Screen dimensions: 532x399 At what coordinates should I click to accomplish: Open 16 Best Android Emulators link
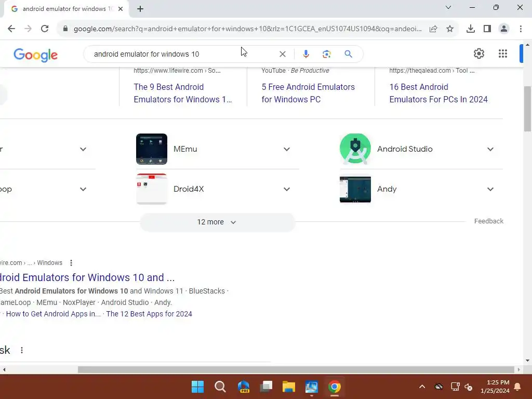click(438, 93)
